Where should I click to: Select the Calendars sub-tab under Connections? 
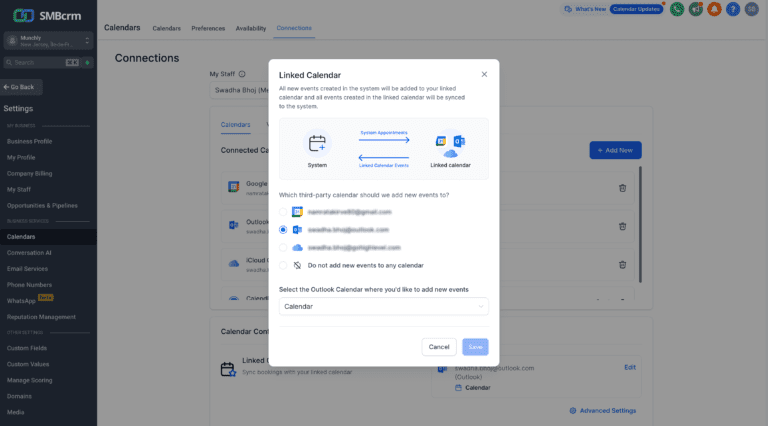click(235, 125)
